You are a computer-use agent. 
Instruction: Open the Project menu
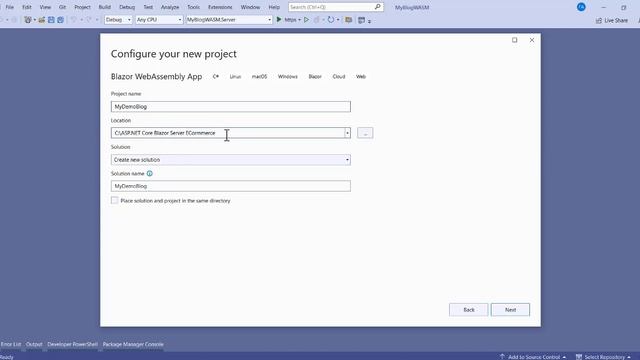82,7
